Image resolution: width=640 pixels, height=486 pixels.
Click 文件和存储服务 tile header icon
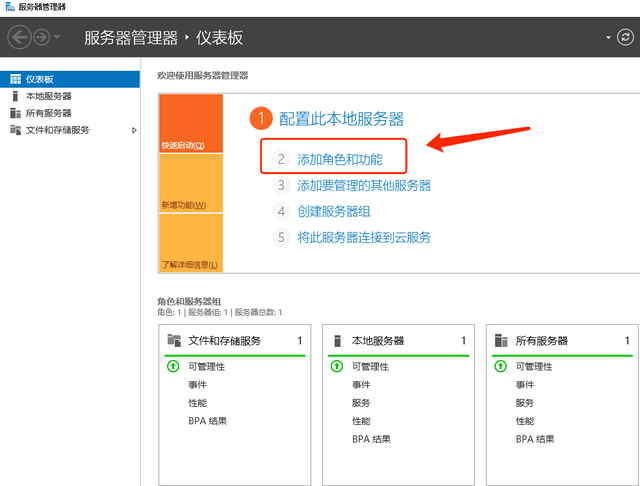[174, 340]
